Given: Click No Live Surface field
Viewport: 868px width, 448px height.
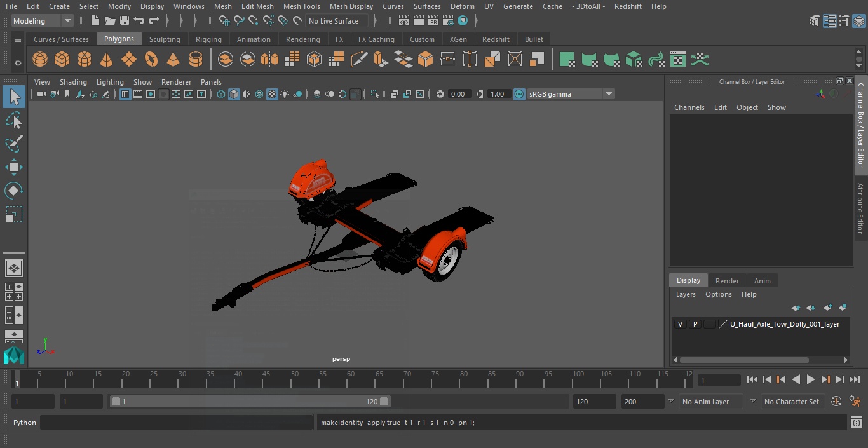Looking at the screenshot, I should coord(337,21).
